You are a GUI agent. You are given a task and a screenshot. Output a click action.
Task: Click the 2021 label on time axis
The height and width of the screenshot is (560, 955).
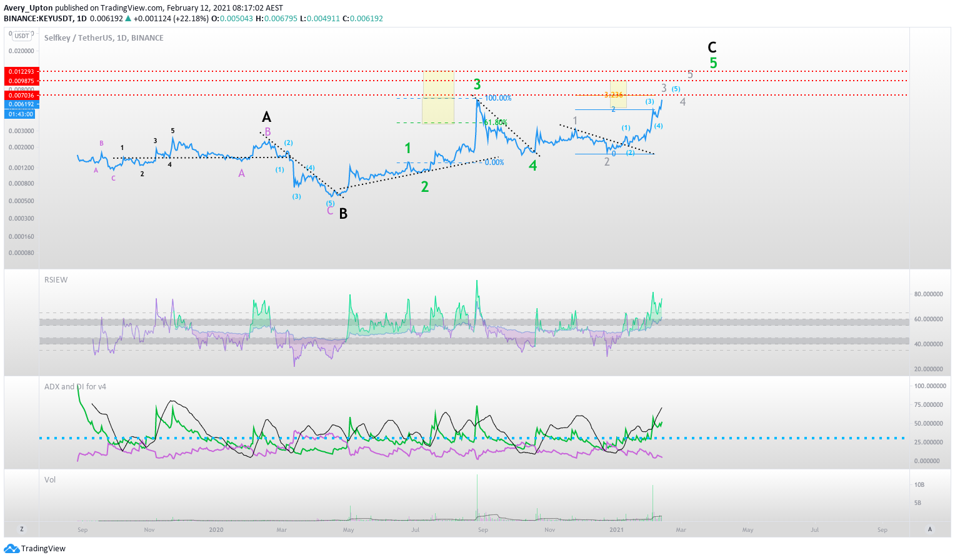point(616,530)
